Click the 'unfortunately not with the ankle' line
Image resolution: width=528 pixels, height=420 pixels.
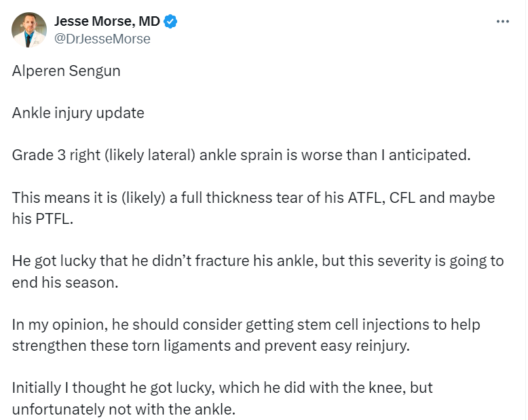pyautogui.click(x=123, y=409)
